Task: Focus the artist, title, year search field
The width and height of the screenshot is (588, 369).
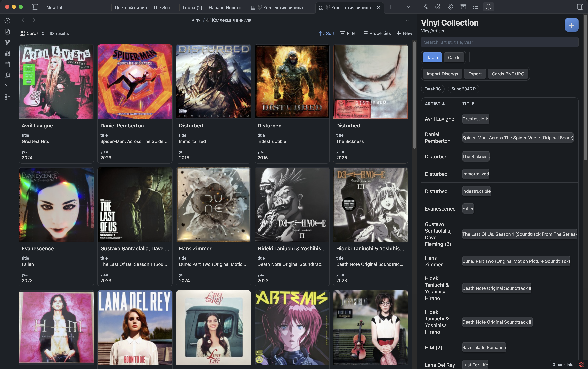Action: point(500,42)
